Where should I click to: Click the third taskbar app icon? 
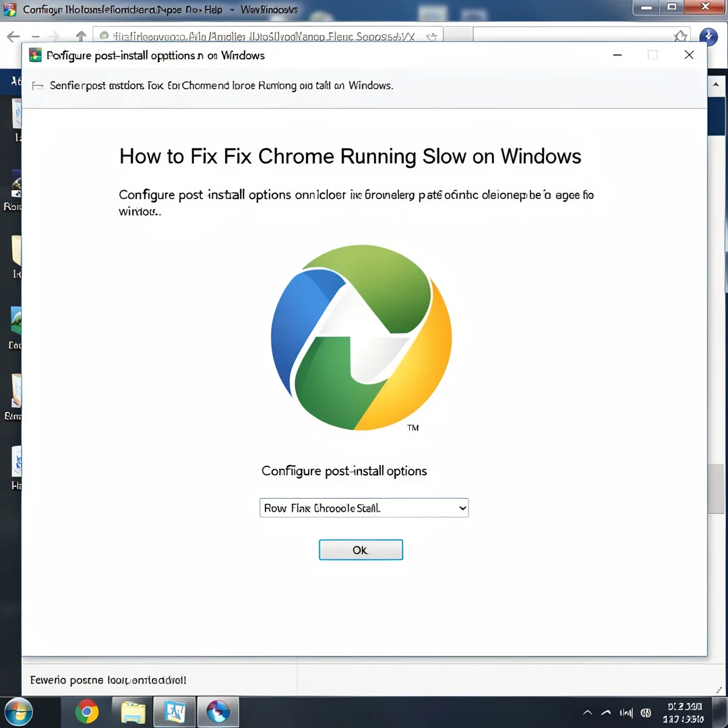(x=175, y=712)
